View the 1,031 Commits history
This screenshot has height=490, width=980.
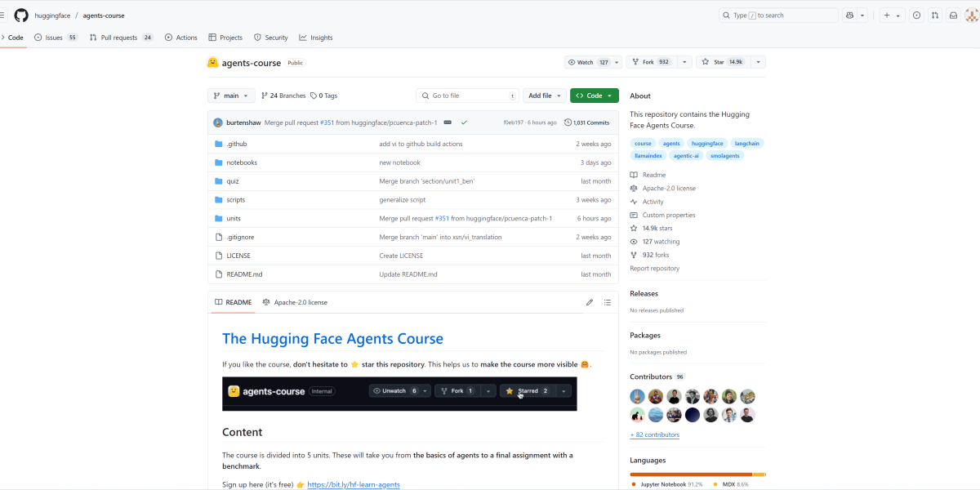coord(586,122)
